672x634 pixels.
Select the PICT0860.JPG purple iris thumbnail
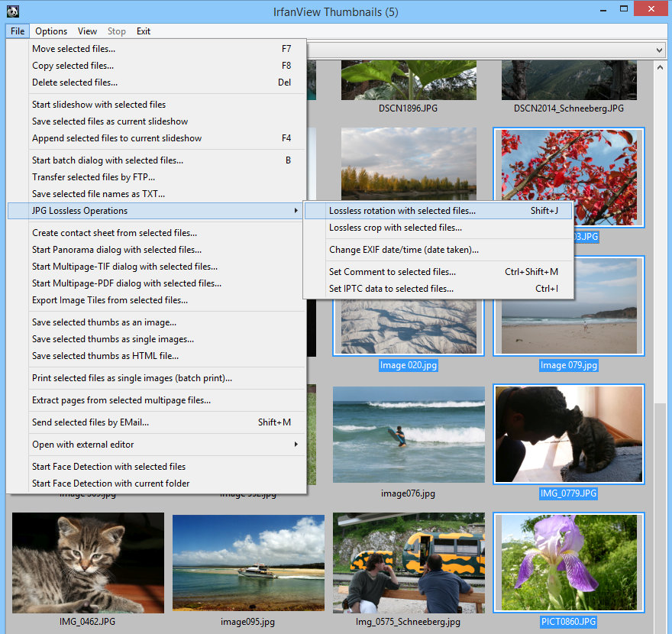[x=568, y=562]
